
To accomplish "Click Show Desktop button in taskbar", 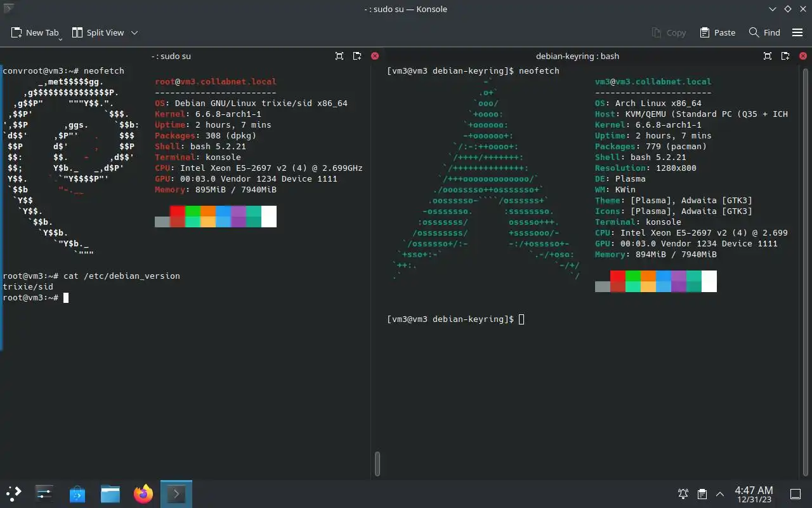I will click(x=795, y=494).
